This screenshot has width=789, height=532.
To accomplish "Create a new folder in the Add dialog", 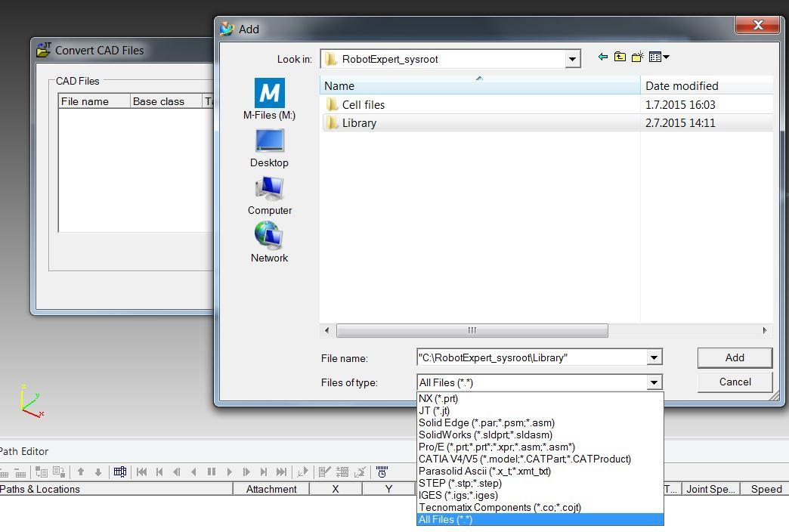I will 638,57.
